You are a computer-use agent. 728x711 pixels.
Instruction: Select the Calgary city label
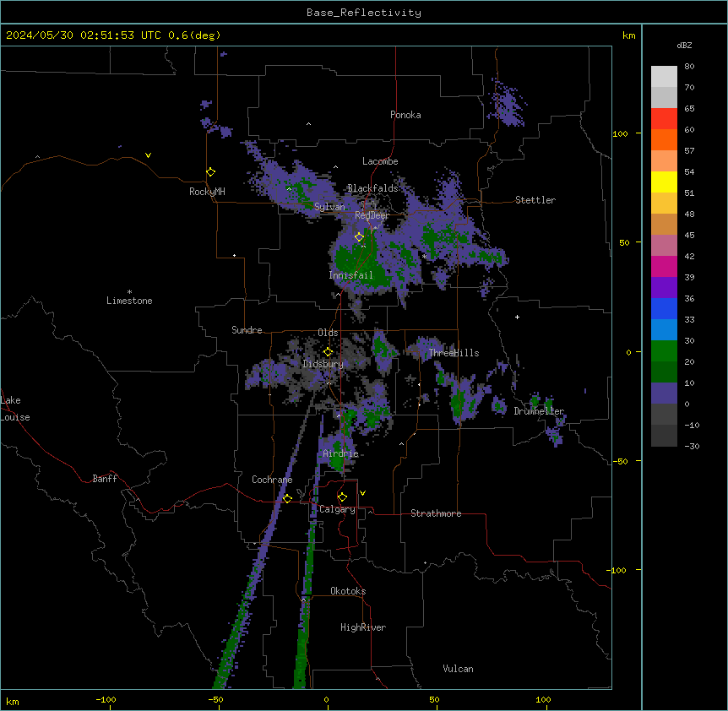click(x=337, y=509)
